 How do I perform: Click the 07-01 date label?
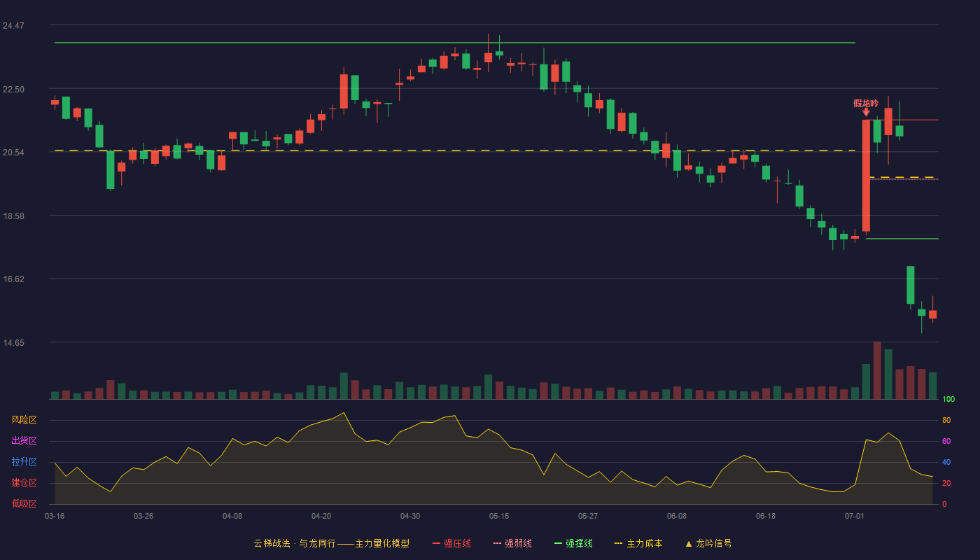(x=855, y=516)
